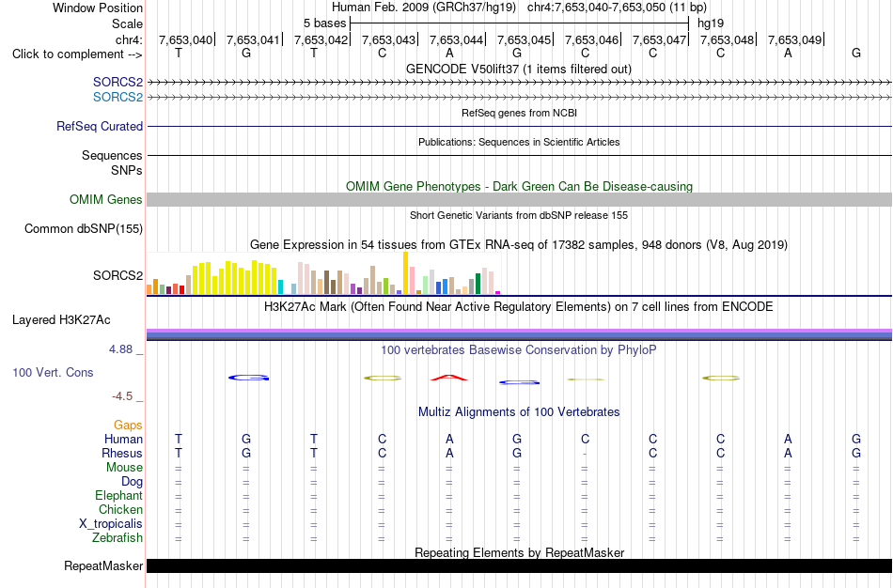Click the Layered H3K27Ac track label
893x588 pixels.
click(x=61, y=320)
